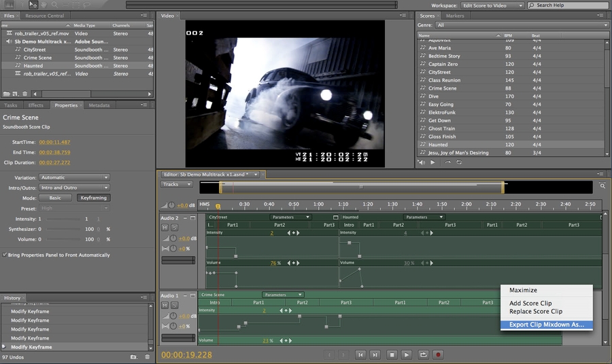Preview play the selected score in Scores panel

[x=432, y=162]
